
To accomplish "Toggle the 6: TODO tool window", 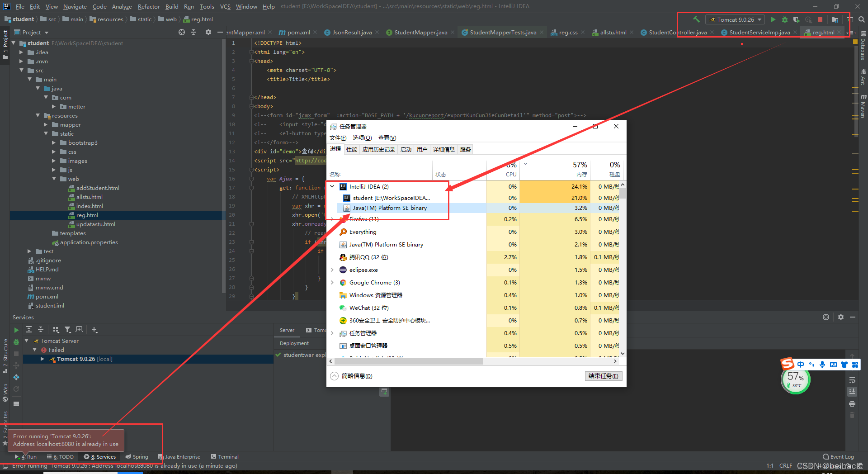I will point(60,457).
